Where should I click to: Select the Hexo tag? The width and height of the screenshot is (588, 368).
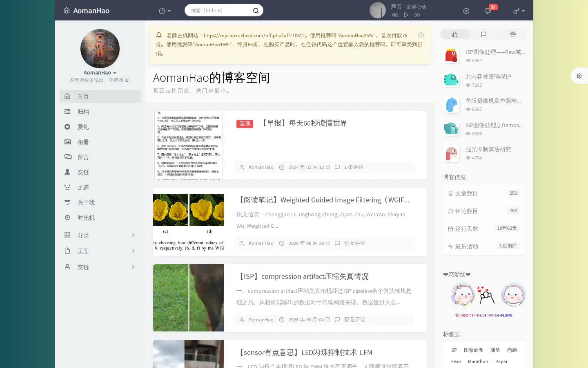[456, 361]
